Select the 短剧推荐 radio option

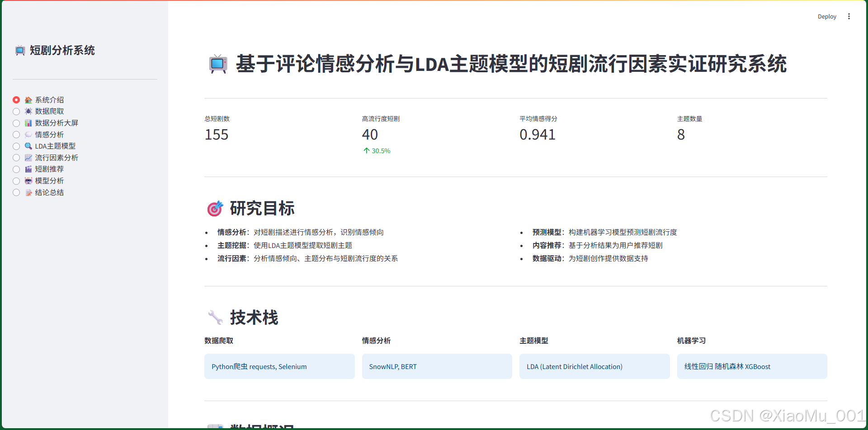click(x=16, y=169)
